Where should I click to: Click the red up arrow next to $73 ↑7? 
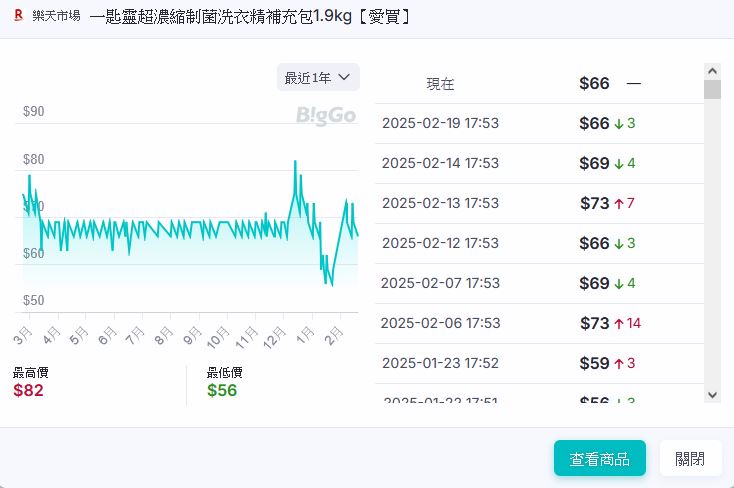[x=619, y=204]
